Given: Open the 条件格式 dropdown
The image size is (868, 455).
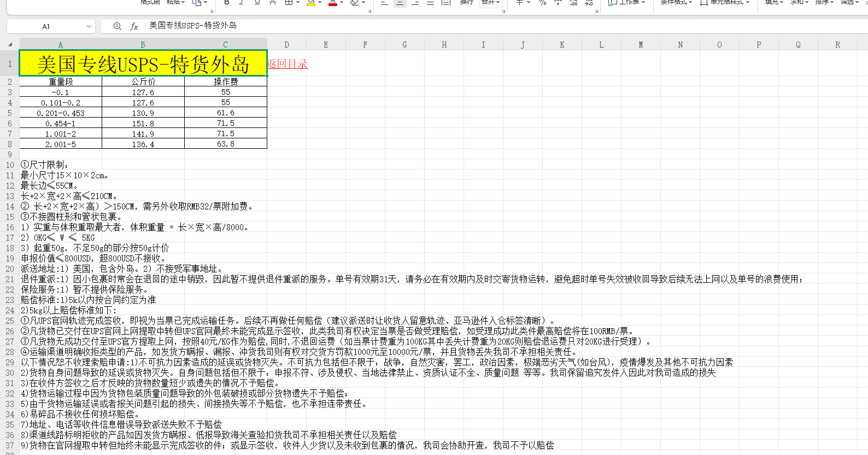Looking at the screenshot, I should click(676, 3).
